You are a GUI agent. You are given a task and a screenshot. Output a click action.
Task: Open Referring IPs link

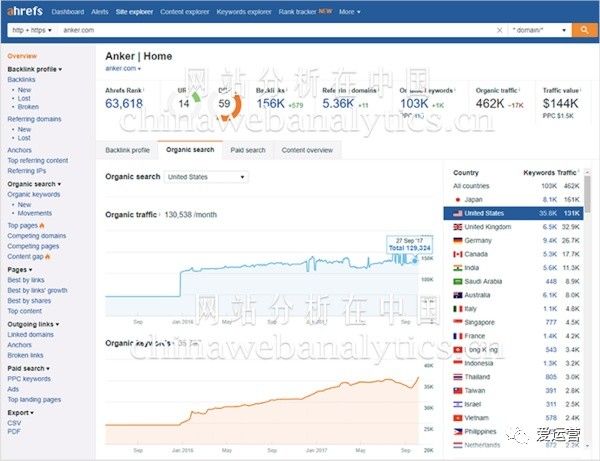(27, 171)
